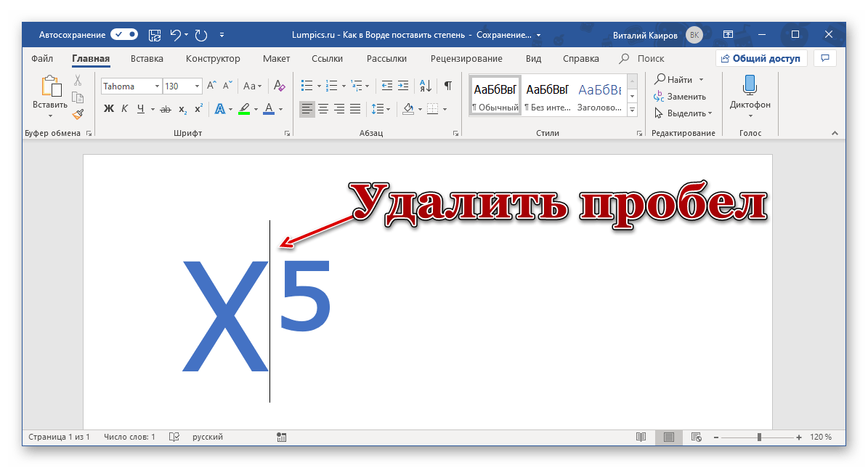Apply the blue font color
The image size is (868, 468).
click(269, 108)
